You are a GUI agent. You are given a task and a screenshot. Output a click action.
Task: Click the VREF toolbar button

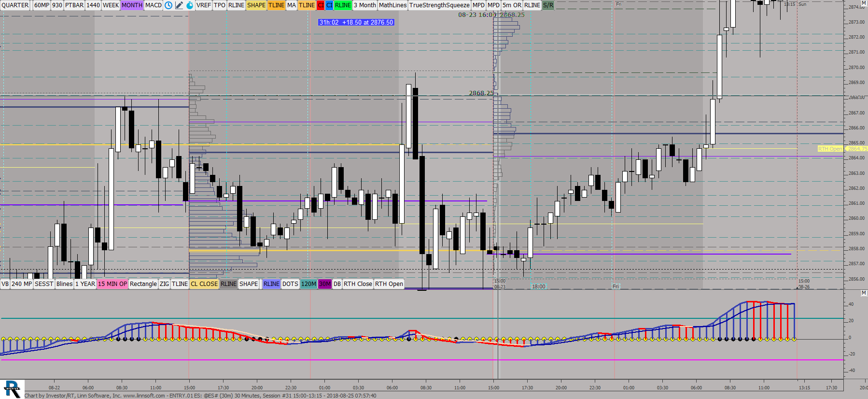coord(204,5)
